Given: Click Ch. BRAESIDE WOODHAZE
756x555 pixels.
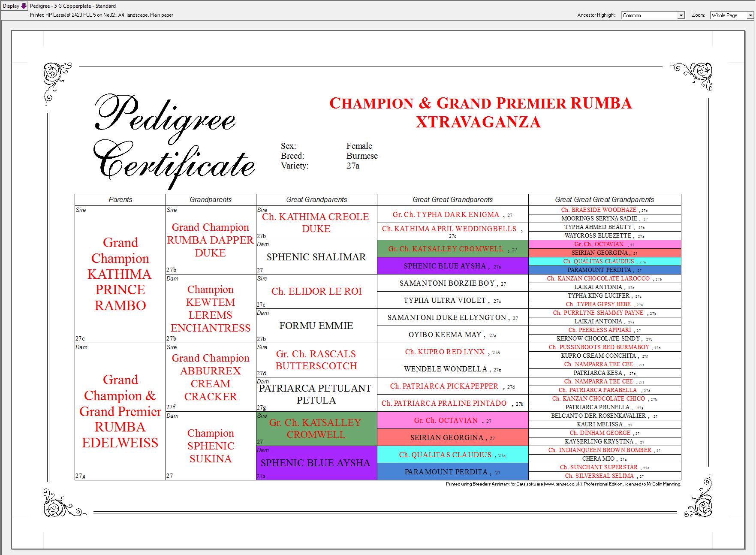Looking at the screenshot, I should [605, 210].
